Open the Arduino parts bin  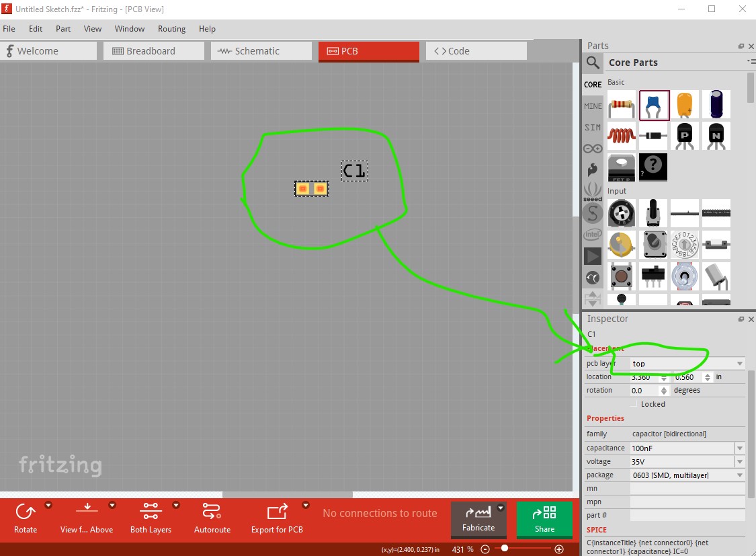593,149
